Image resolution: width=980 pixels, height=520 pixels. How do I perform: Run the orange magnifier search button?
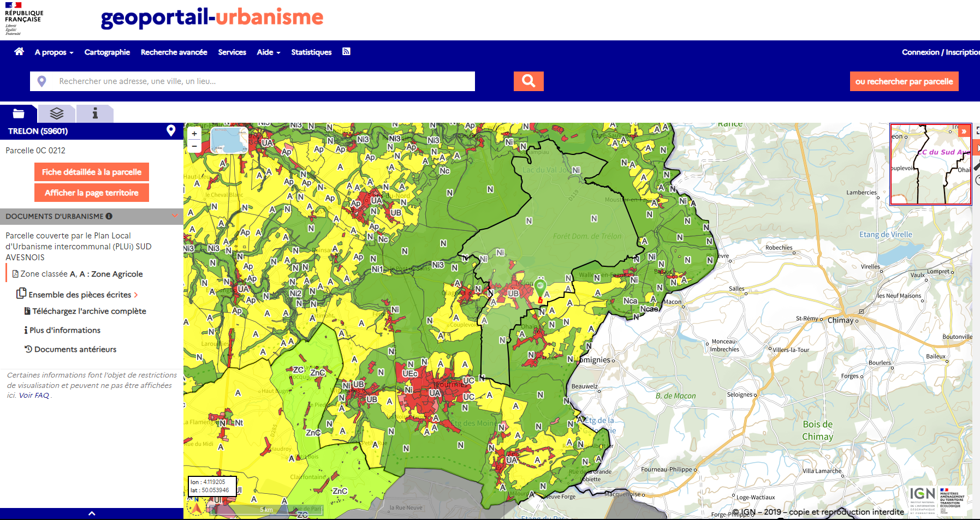[528, 81]
